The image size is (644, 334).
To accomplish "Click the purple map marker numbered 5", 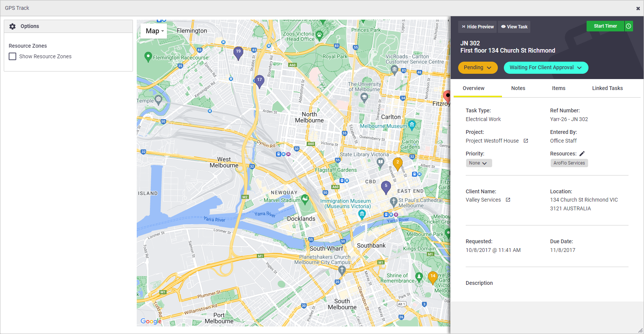I will (x=386, y=188).
